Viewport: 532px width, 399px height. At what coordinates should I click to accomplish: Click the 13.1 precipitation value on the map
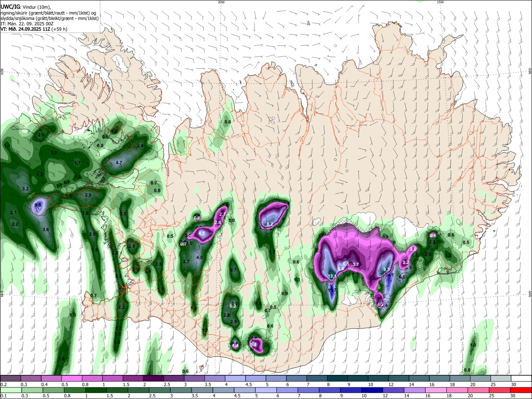(332, 276)
